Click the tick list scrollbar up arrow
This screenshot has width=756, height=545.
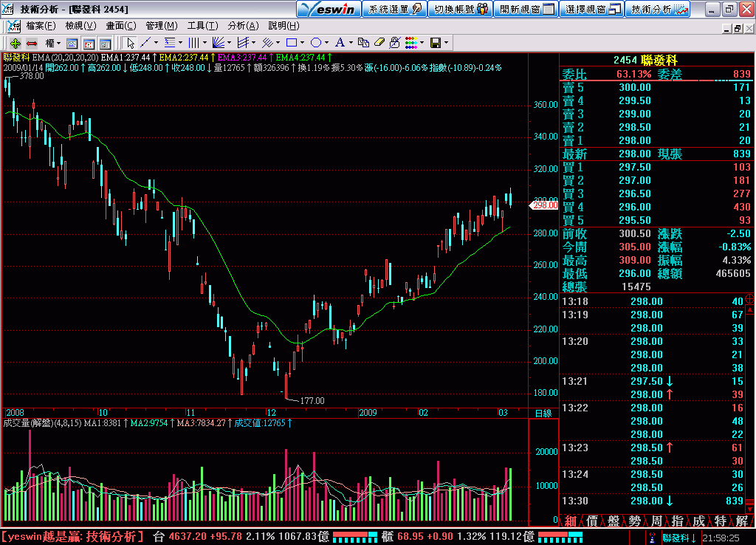pyautogui.click(x=749, y=309)
